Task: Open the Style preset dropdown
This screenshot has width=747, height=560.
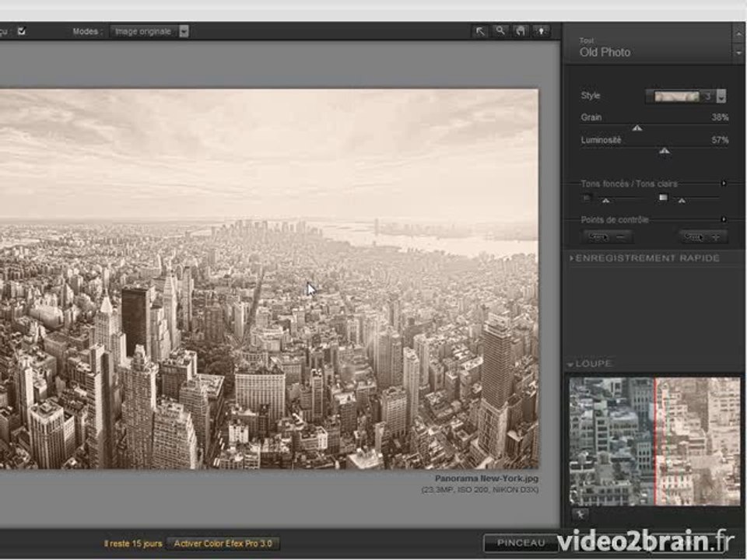Action: click(721, 96)
